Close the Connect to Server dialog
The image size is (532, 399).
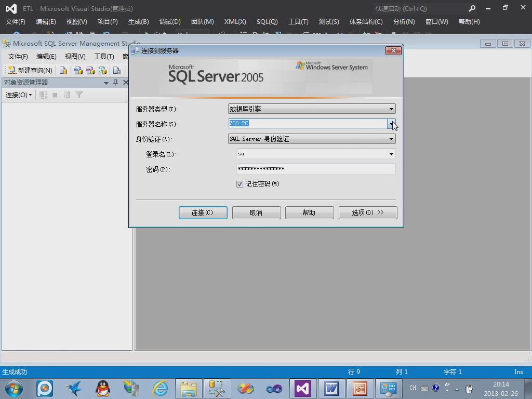393,50
